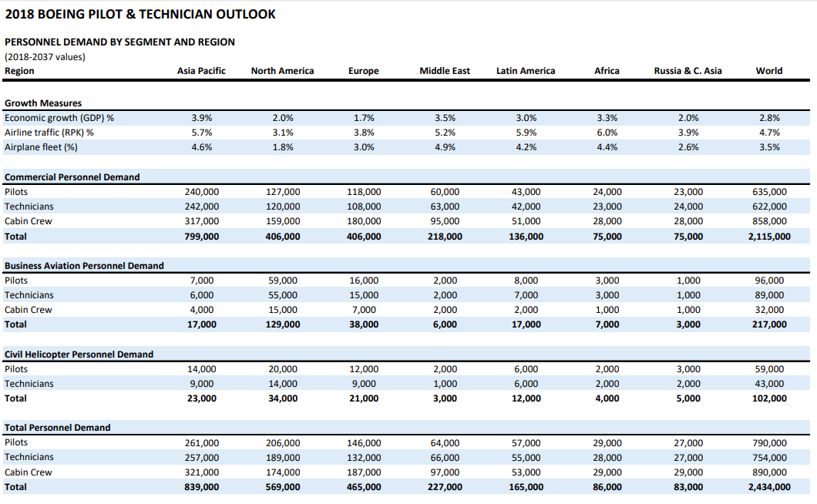Select the 'Latin America' column header
Image resolution: width=817 pixels, height=504 pixels.
tap(526, 71)
